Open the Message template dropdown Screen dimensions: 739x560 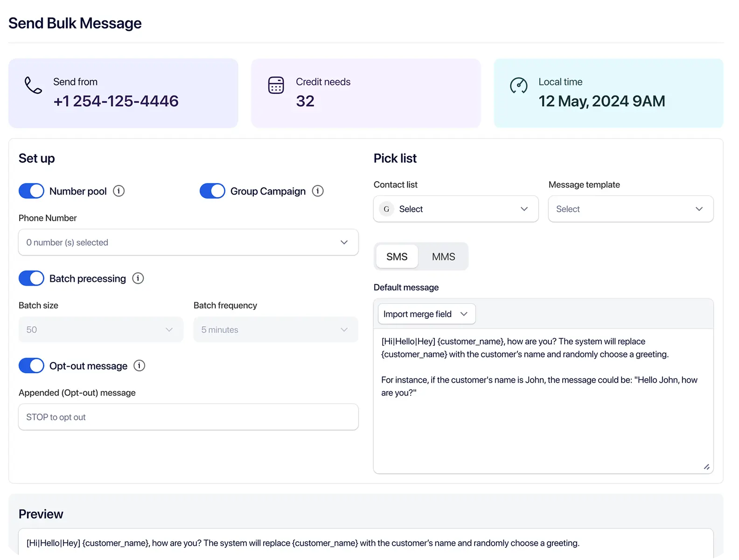tap(630, 209)
